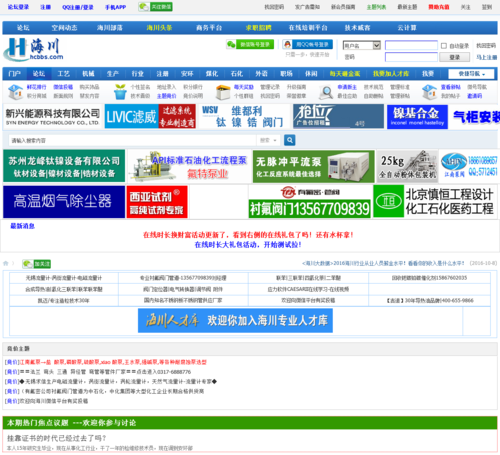Image resolution: width=500 pixels, height=455 pixels.
Task: Click the house icon beside 查看新帖
Action: coord(429,92)
